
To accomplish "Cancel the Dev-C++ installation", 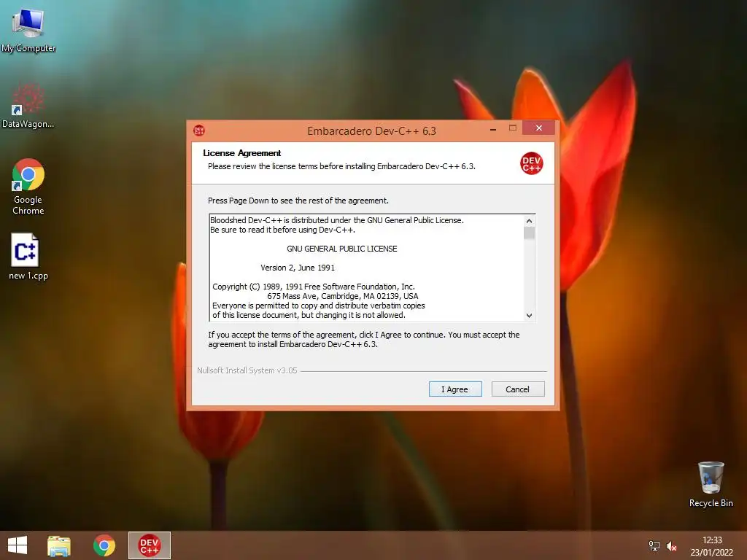I will 517,389.
